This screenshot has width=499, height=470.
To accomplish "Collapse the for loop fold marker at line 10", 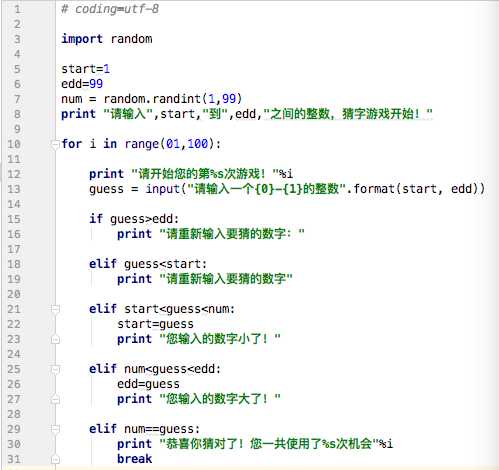I will (x=55, y=144).
